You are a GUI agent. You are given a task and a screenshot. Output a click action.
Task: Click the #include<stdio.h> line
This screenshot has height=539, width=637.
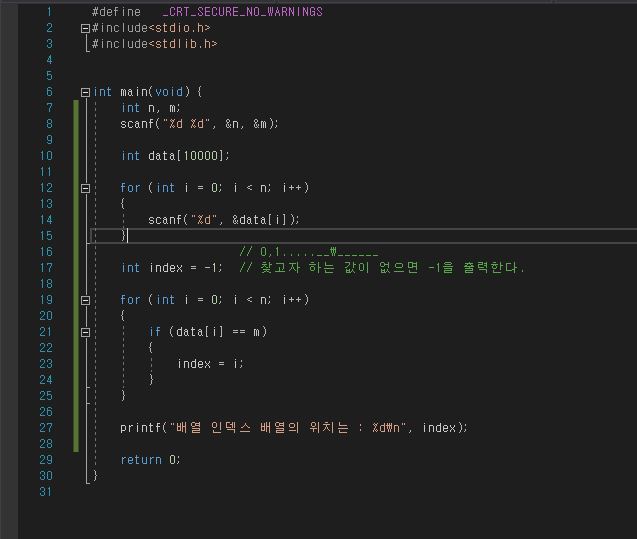tap(151, 28)
